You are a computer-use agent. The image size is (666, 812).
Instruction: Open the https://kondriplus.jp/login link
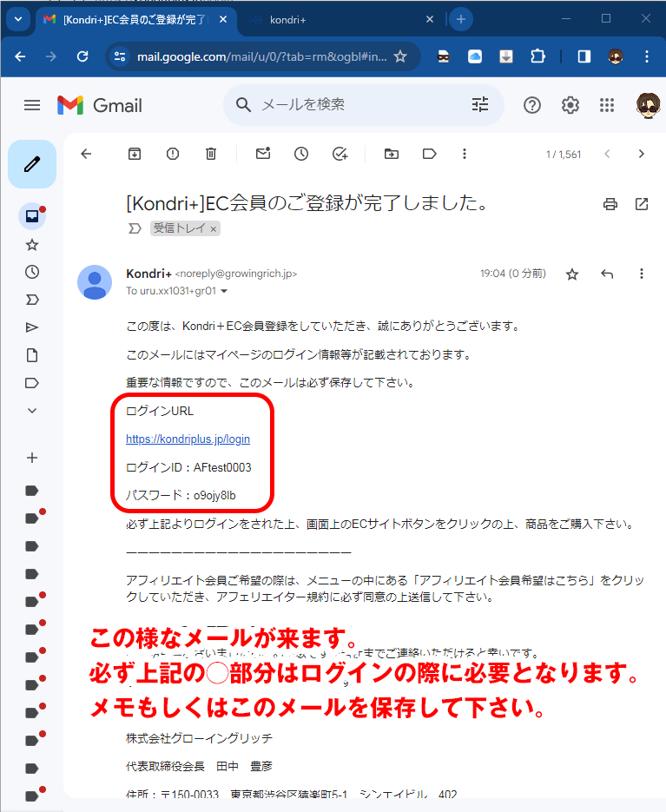coord(188,439)
